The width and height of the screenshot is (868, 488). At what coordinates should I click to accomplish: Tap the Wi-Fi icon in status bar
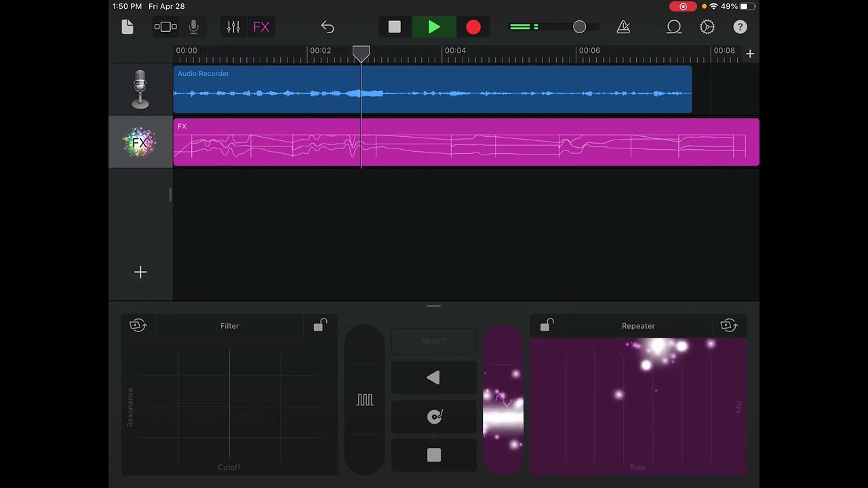[713, 6]
